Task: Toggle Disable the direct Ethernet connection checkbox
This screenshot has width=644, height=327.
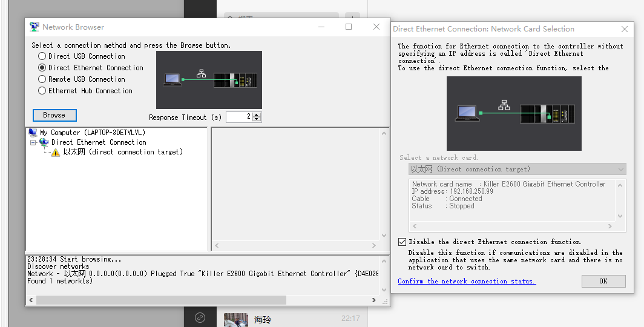Action: tap(402, 242)
